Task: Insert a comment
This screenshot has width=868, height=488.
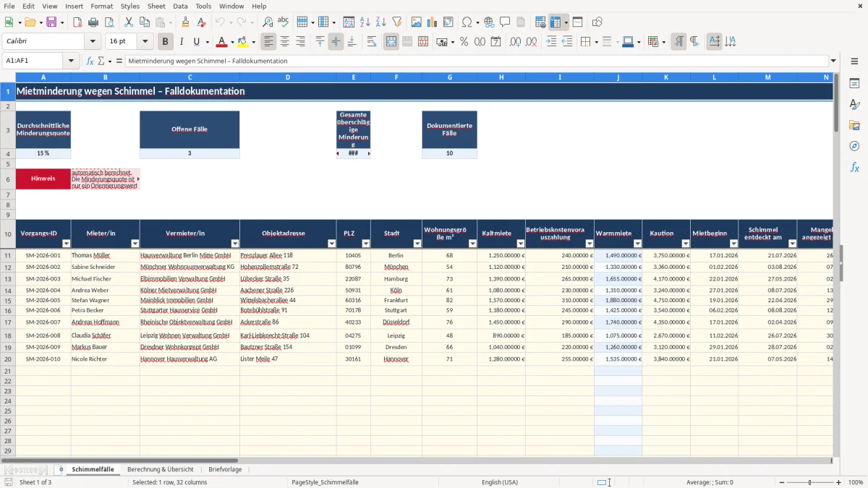Action: click(505, 22)
